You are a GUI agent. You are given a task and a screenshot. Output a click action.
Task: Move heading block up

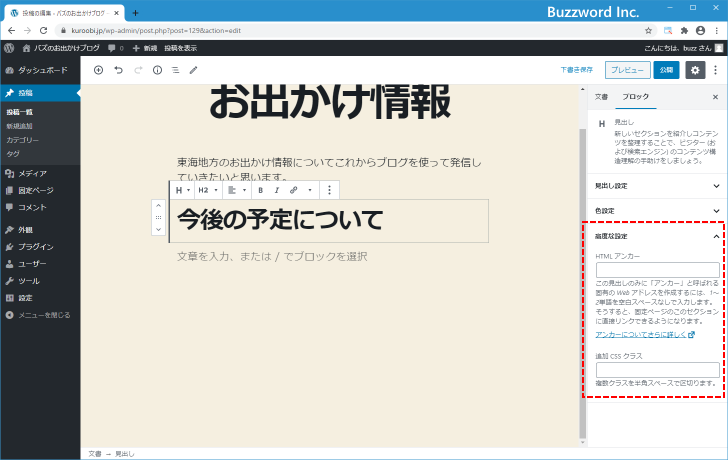click(x=158, y=205)
